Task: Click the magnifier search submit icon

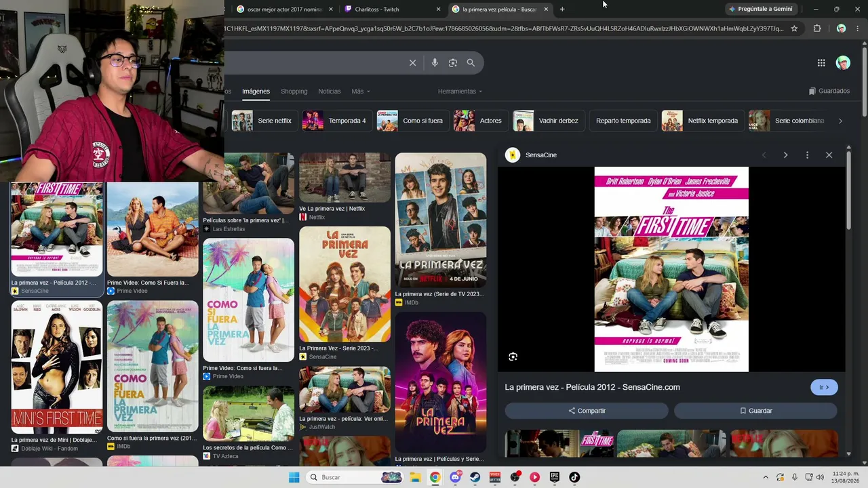Action: coord(471,63)
